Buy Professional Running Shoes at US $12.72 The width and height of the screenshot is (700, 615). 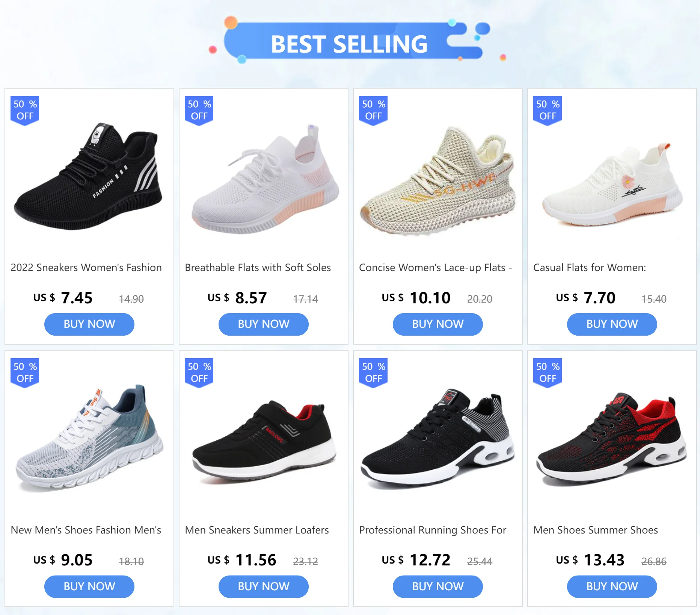(438, 586)
